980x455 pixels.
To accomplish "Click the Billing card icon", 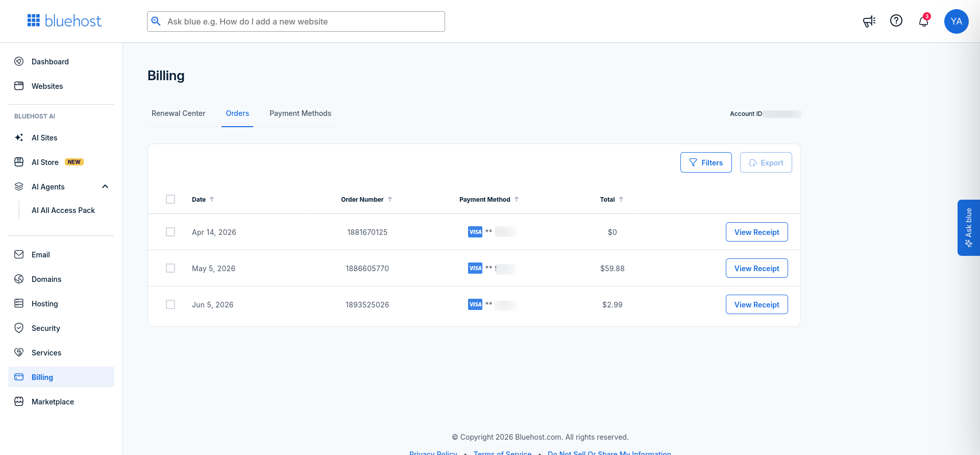I will 19,377.
